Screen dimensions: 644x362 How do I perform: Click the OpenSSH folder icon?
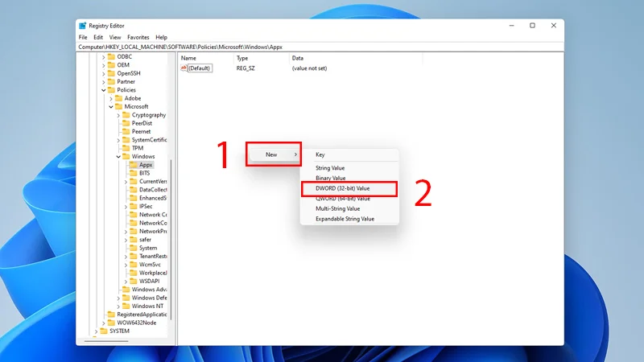(111, 73)
